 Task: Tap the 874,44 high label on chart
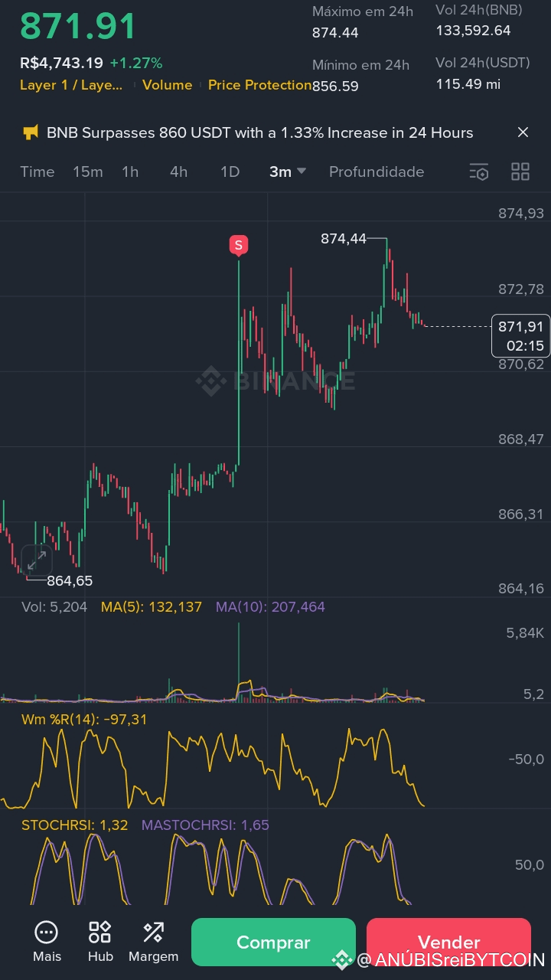point(344,239)
